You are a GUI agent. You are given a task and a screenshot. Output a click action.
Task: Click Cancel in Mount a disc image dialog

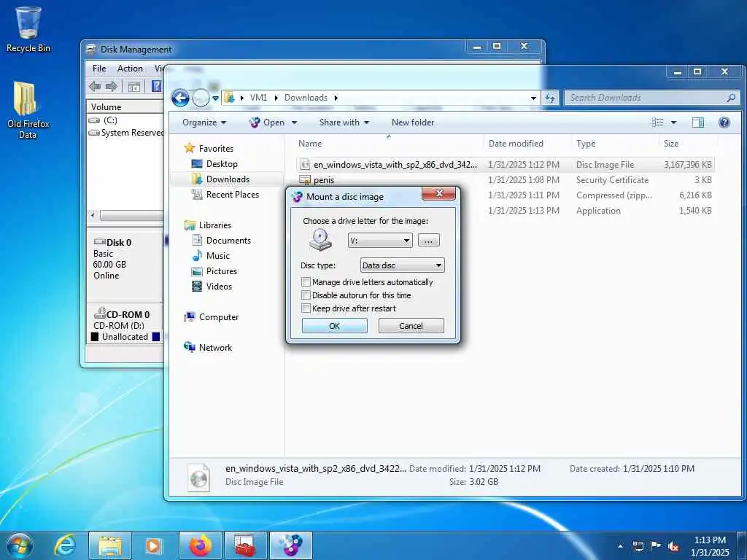pos(411,326)
